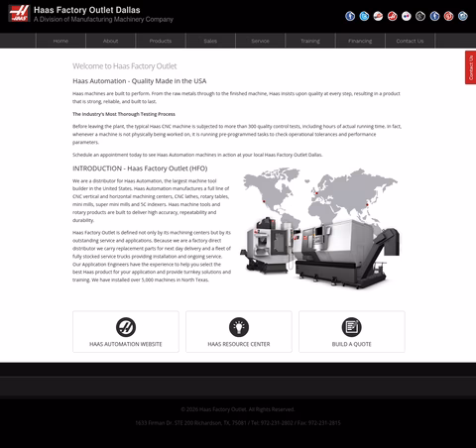Click the Richardson TX address line in footer
476x448 pixels.
238,423
